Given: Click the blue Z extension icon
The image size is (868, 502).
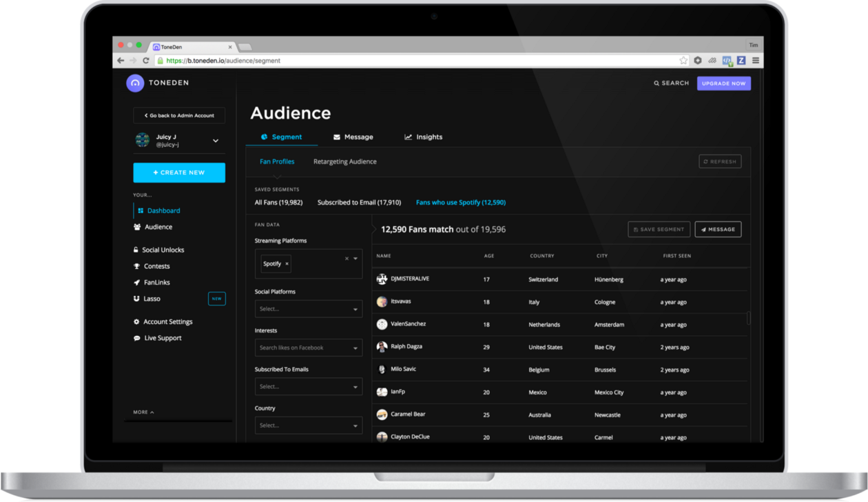Looking at the screenshot, I should tap(741, 61).
